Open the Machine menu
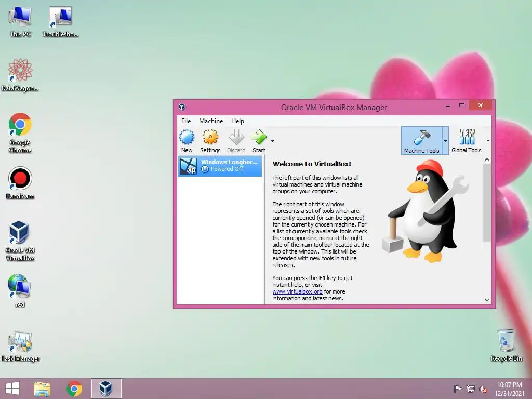 coord(211,121)
